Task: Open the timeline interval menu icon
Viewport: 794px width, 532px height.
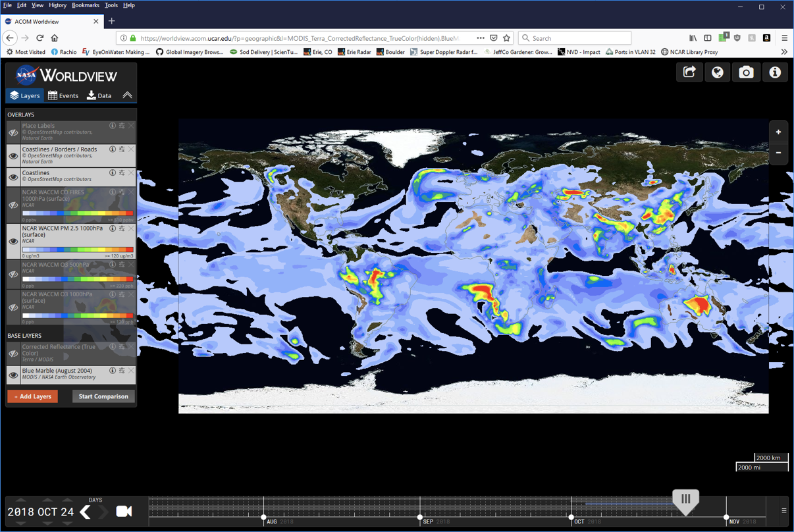Action: click(783, 511)
